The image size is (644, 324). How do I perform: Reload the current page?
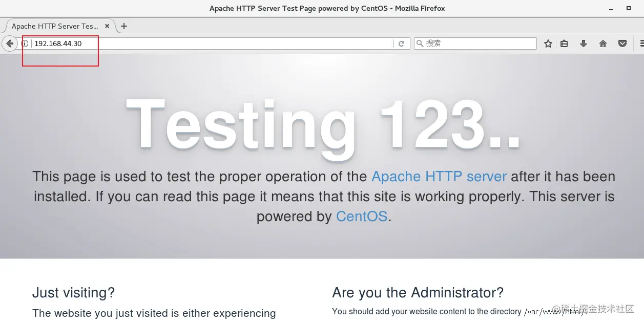pos(402,44)
